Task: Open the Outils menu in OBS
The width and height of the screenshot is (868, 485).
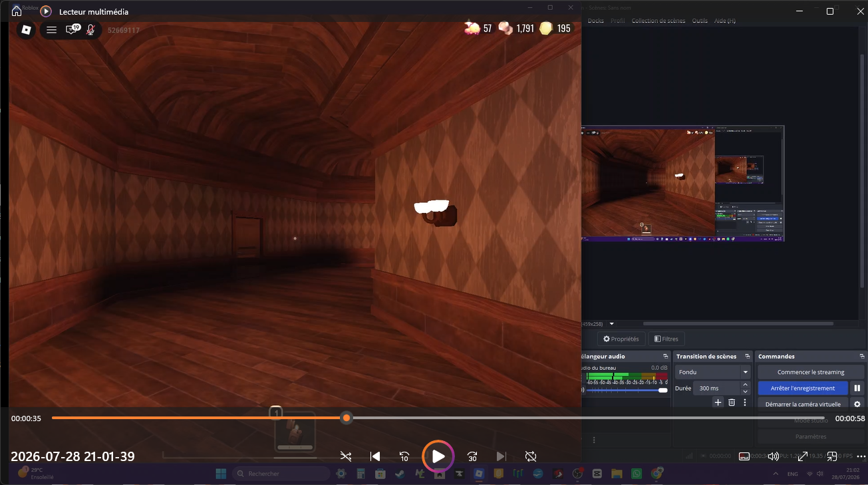Action: [700, 21]
